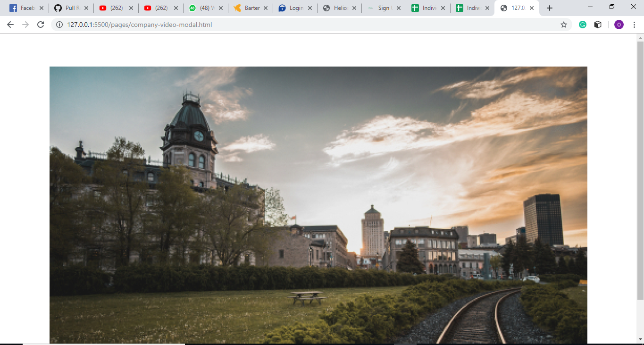Image resolution: width=644 pixels, height=345 pixels.
Task: Close the GitHub Pull Requests tab
Action: [x=86, y=8]
